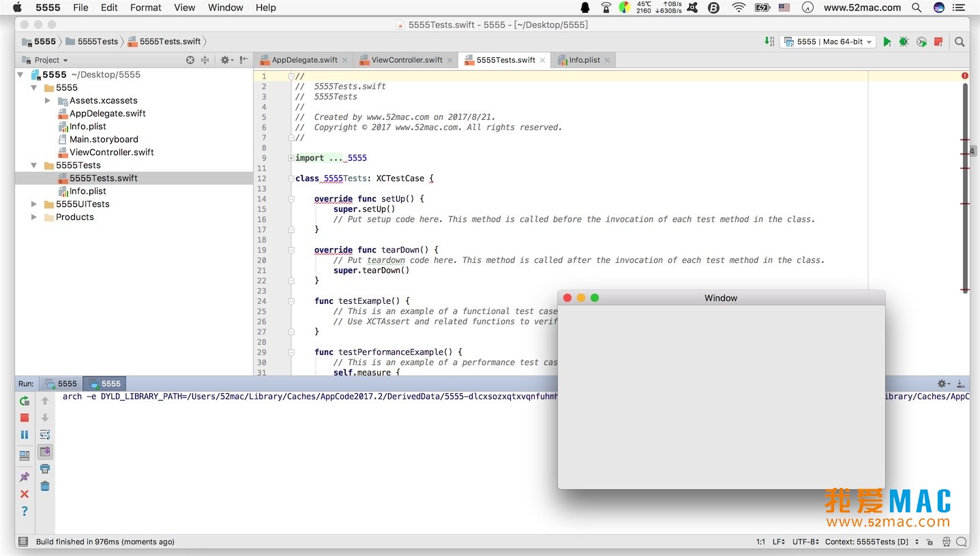Print console output with the printer icon
Screen dimensions: 980x556
pyautogui.click(x=45, y=469)
